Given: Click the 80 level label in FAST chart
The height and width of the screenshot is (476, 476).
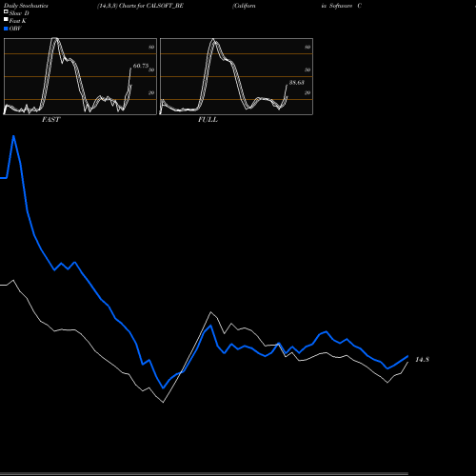Looking at the screenshot, I should 151,47.
